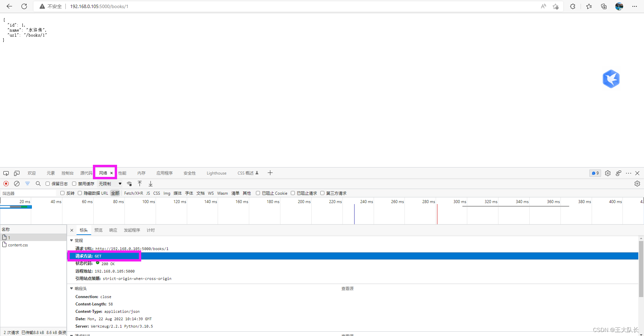Click the 筛选器 filter input field

pyautogui.click(x=29, y=193)
